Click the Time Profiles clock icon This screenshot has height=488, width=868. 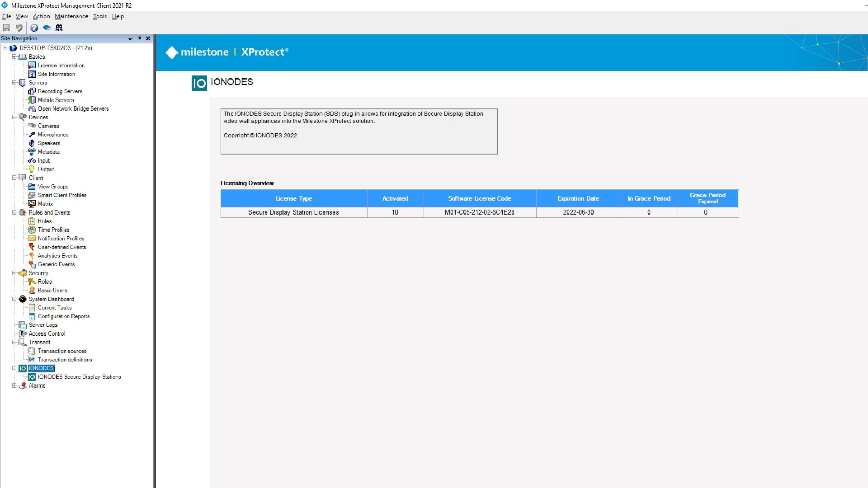[x=32, y=230]
